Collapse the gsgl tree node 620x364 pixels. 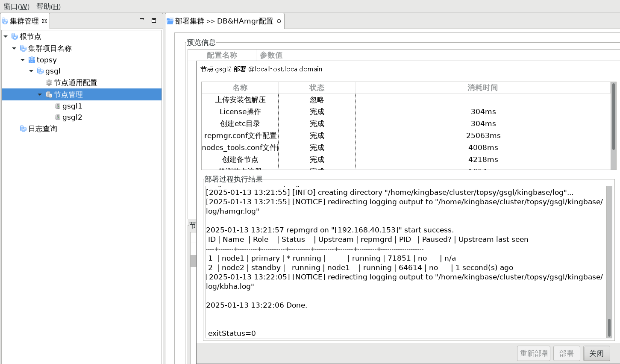31,71
